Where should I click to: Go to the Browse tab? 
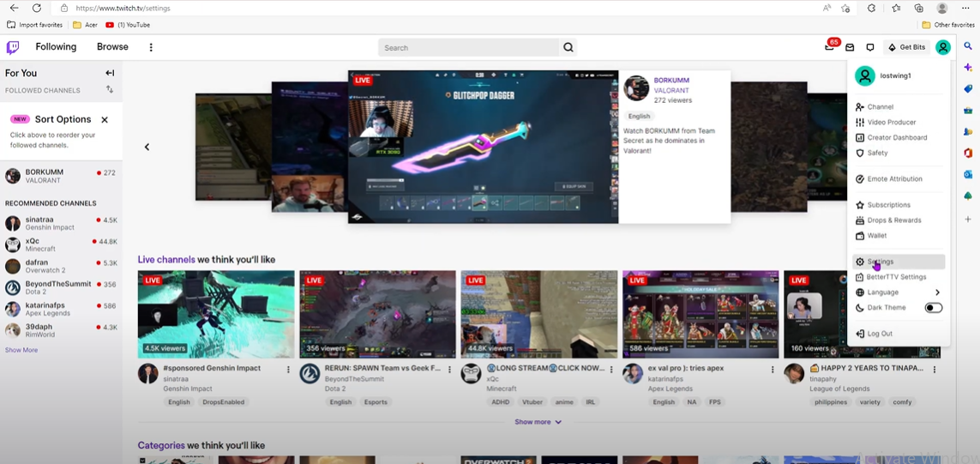(112, 47)
